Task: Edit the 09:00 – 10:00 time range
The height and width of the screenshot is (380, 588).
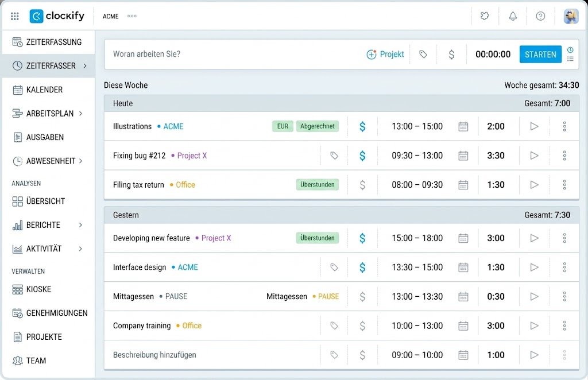Action: click(417, 355)
